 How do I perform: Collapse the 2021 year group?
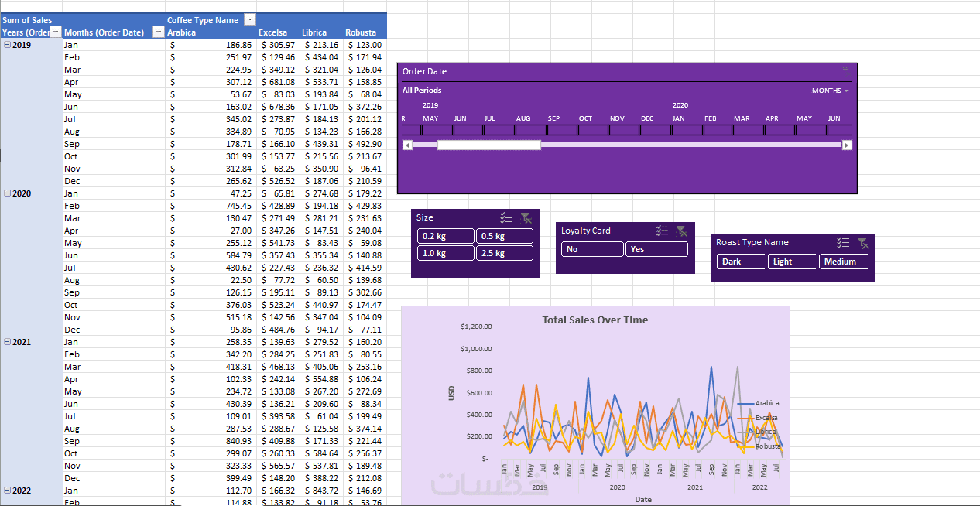pos(7,342)
